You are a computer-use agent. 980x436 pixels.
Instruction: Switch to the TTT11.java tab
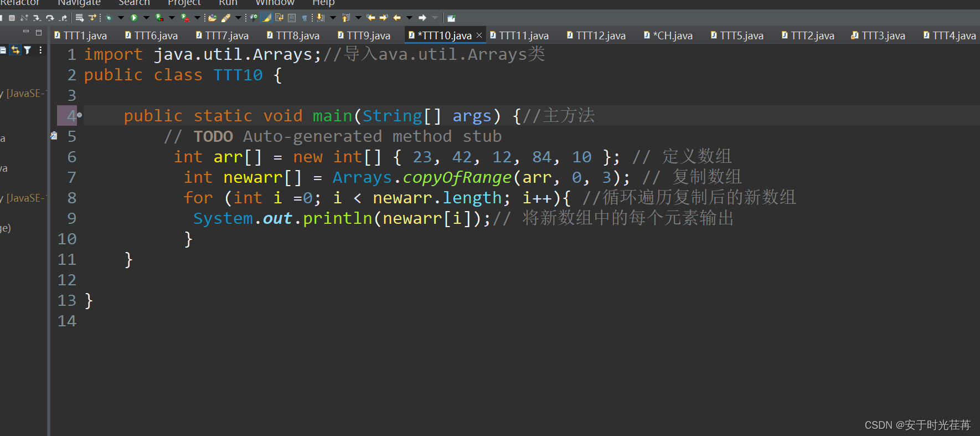coord(519,35)
